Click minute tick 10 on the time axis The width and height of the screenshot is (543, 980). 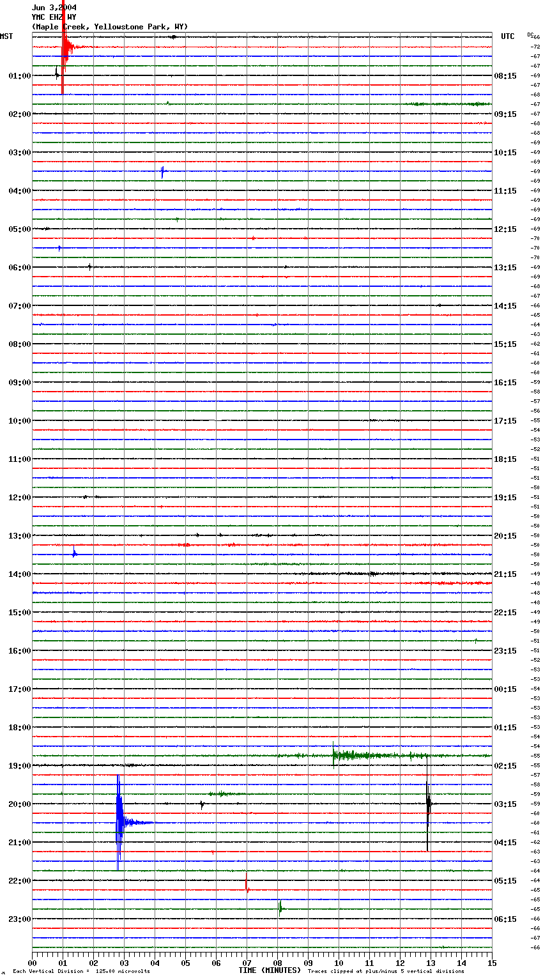pyautogui.click(x=339, y=963)
